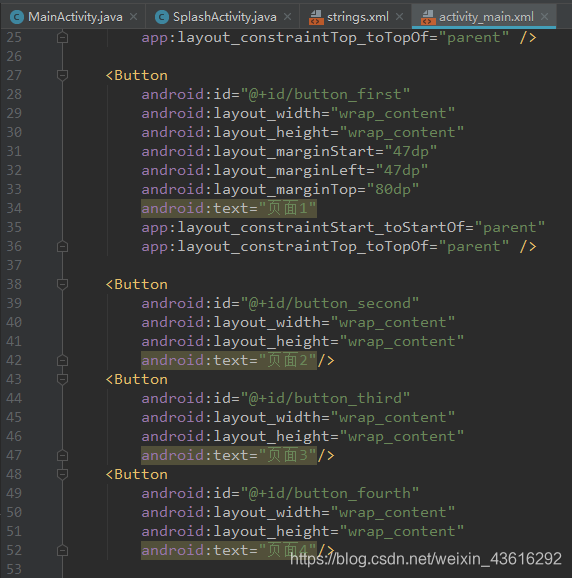Viewport: 572px width, 578px height.
Task: Click layout_height "wrap_content" on line 51
Action: click(402, 532)
